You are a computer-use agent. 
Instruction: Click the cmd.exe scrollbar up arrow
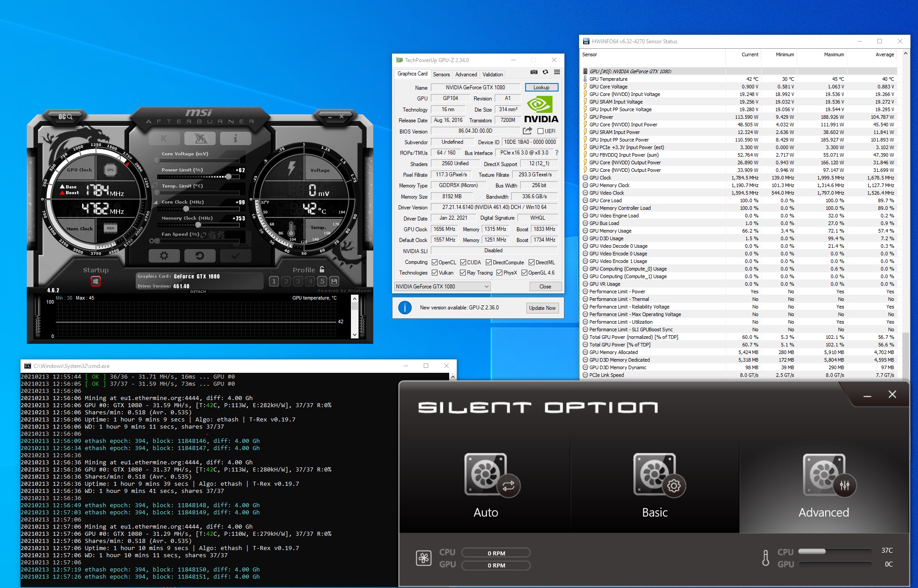(453, 377)
